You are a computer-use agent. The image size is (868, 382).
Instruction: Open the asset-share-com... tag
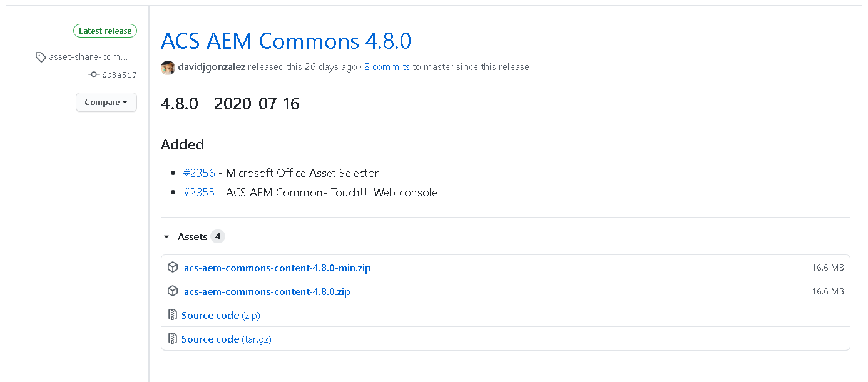point(88,57)
